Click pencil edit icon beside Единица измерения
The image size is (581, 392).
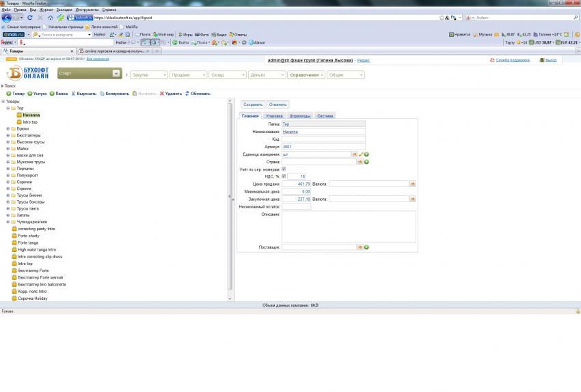(x=361, y=154)
